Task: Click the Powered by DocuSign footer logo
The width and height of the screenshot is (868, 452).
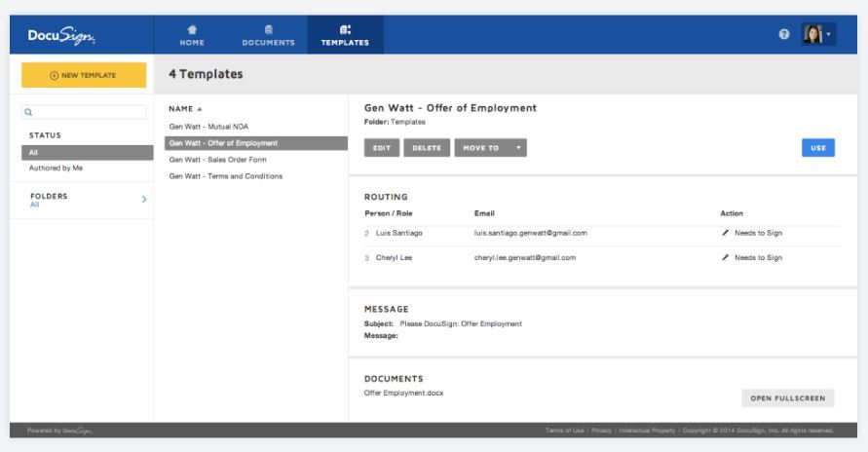Action: (59, 431)
